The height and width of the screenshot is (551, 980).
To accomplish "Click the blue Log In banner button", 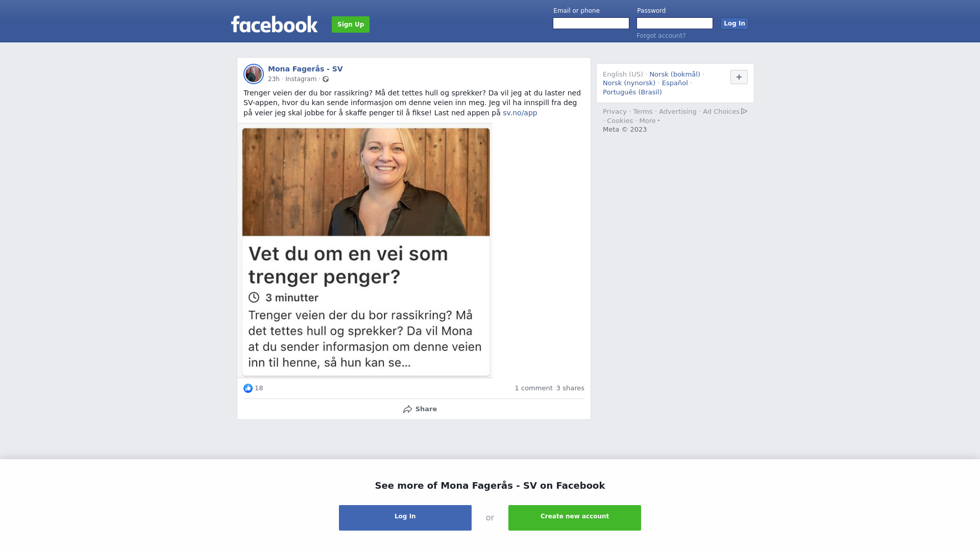I will [405, 518].
